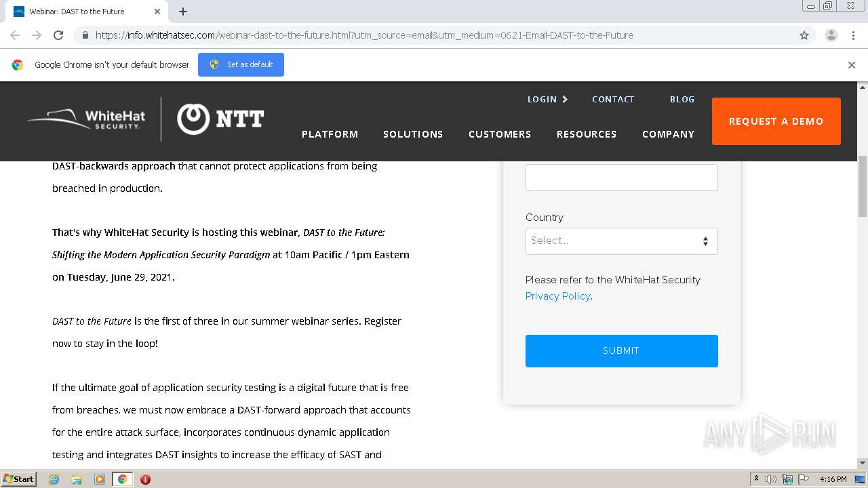
Task: Show hidden tray icons arrow
Action: [x=756, y=479]
